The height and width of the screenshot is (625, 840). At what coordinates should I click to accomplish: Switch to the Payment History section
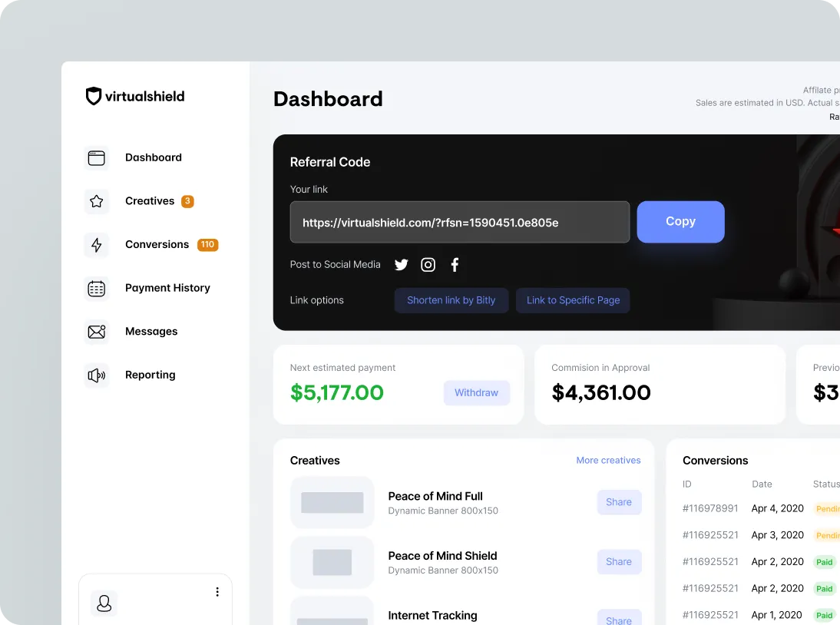tap(167, 288)
